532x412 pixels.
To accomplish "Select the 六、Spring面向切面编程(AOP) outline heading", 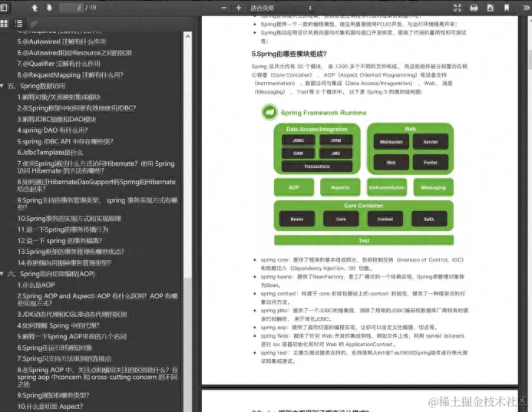I will click(51, 274).
